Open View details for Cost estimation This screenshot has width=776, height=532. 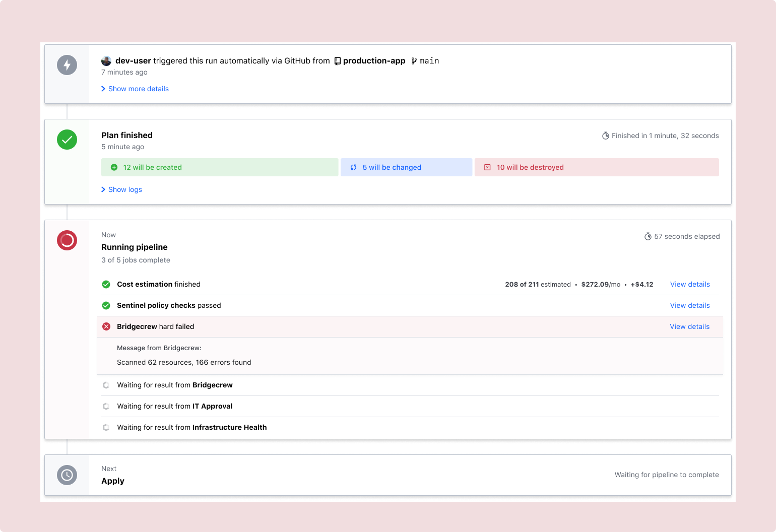pos(690,284)
